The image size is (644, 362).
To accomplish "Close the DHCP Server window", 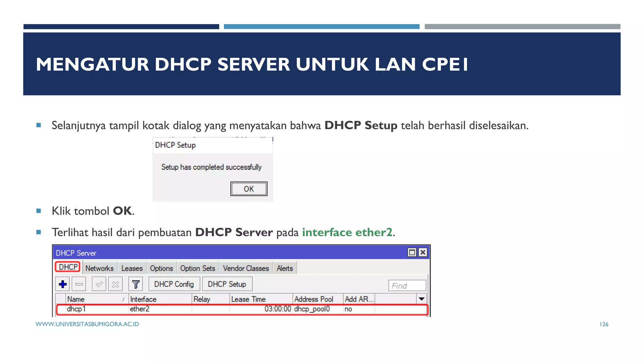I will [x=423, y=252].
